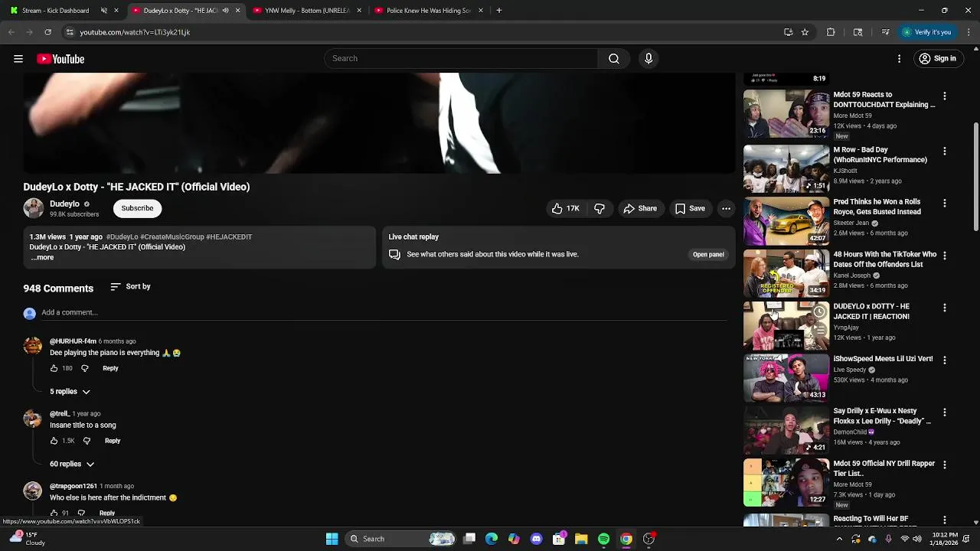Dislike the video with thumbs down

[x=599, y=208]
